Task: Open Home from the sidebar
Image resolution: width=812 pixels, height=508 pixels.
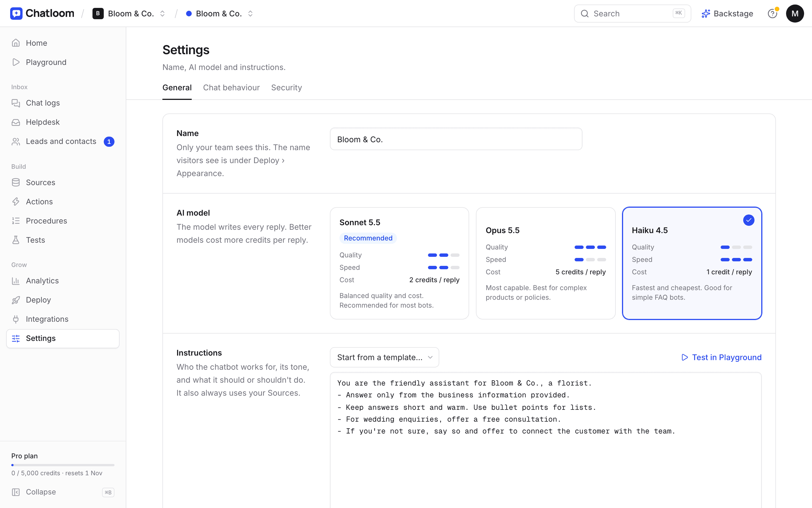Action: [x=63, y=43]
